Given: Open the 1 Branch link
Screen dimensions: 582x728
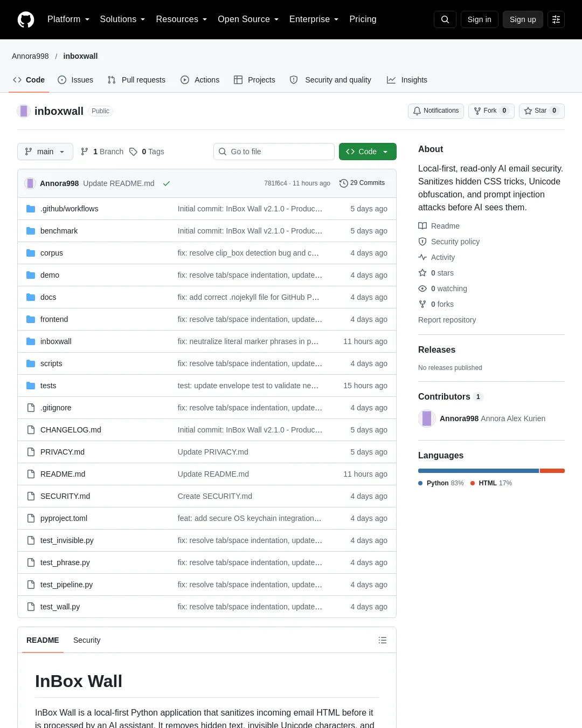Looking at the screenshot, I should point(102,152).
